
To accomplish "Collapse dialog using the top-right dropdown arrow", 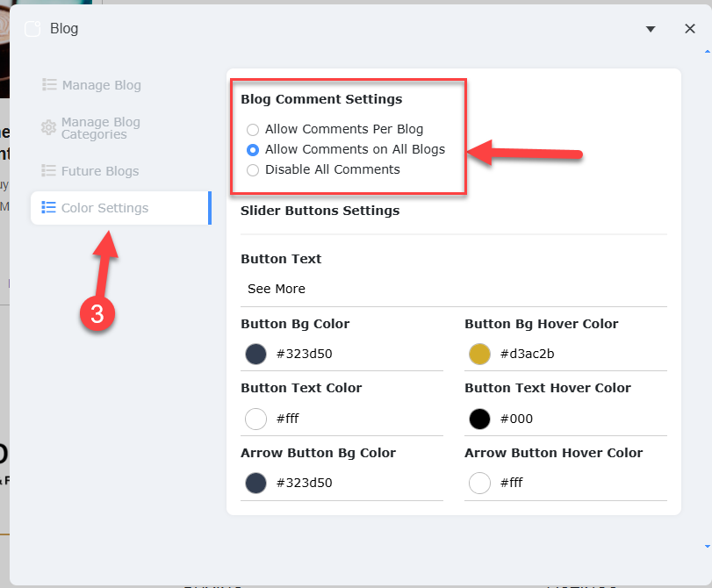I will coord(651,29).
